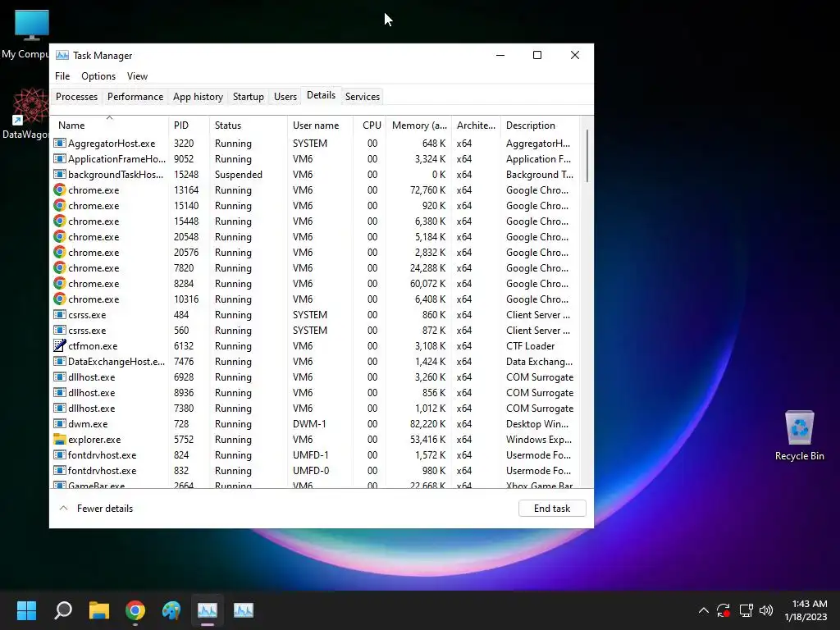Click the ctfmon.exe pen icon

(x=59, y=345)
